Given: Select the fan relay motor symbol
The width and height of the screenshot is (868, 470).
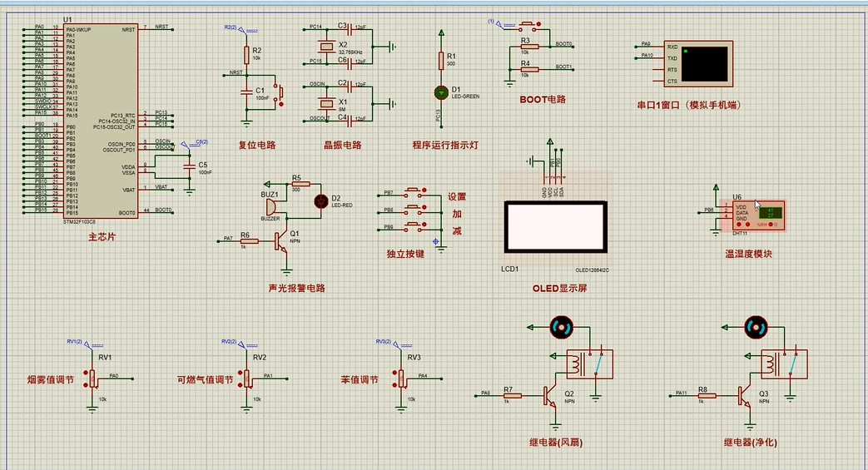Looking at the screenshot, I should tap(561, 327).
